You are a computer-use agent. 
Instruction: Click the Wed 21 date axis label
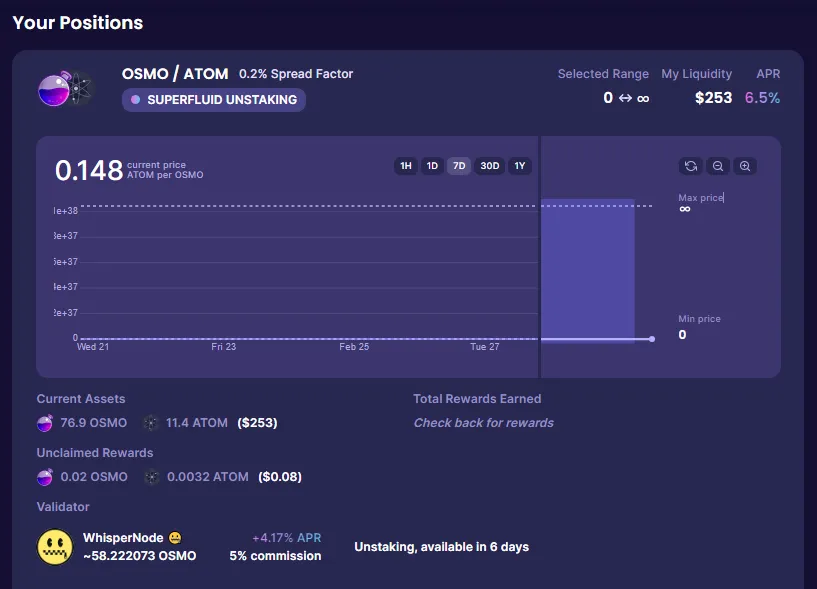(93, 347)
